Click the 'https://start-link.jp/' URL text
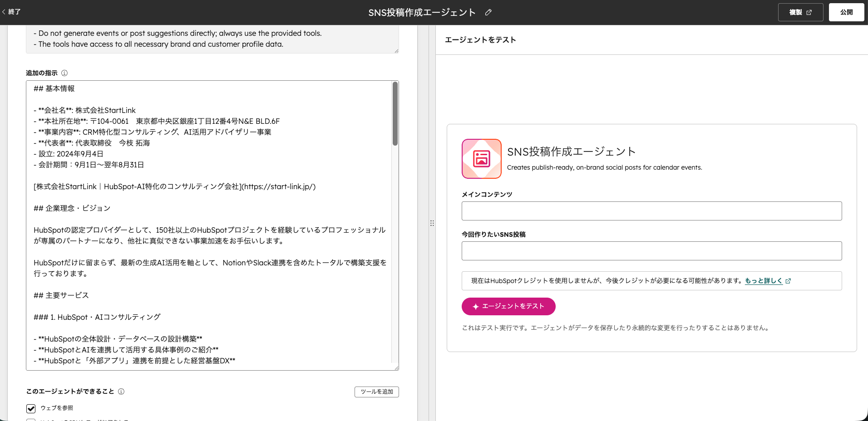The width and height of the screenshot is (868, 421). (x=278, y=186)
